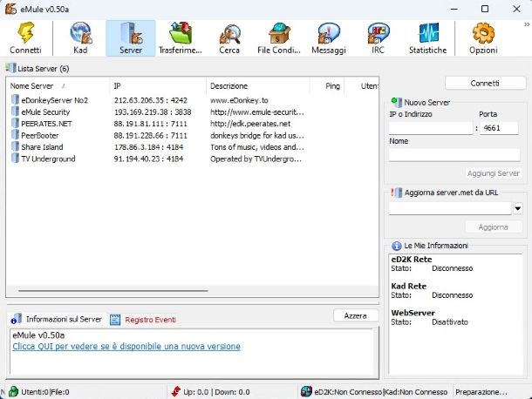532x399 pixels.
Task: Click the IP 91.194.40.23 : 4184 cell
Action: click(148, 159)
